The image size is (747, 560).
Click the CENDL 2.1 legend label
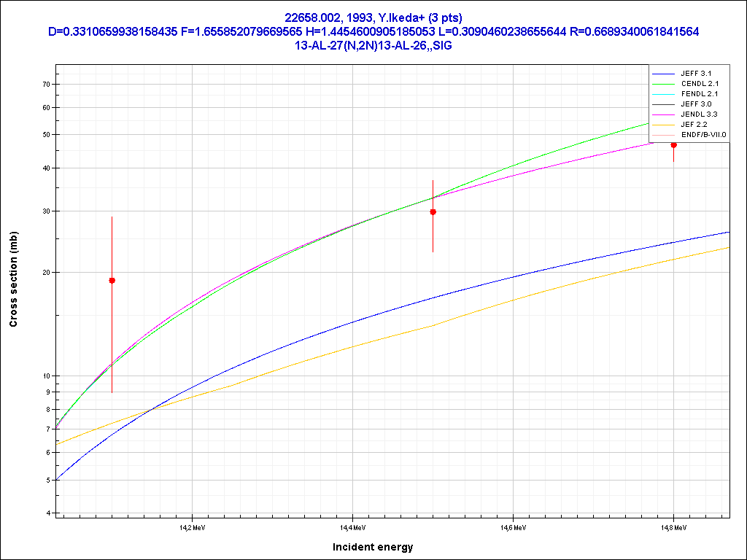click(x=700, y=84)
